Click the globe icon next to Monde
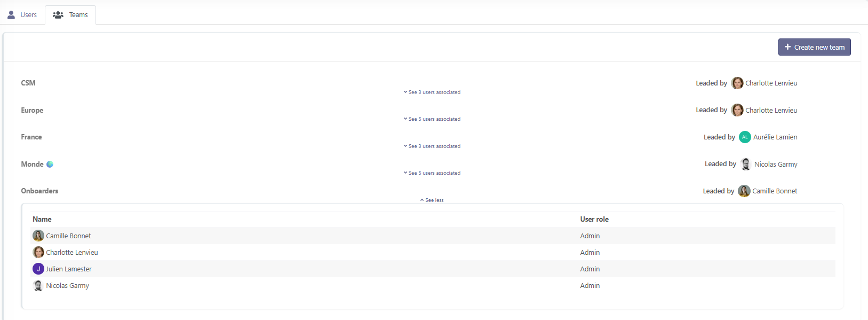This screenshot has width=868, height=320. coord(50,165)
